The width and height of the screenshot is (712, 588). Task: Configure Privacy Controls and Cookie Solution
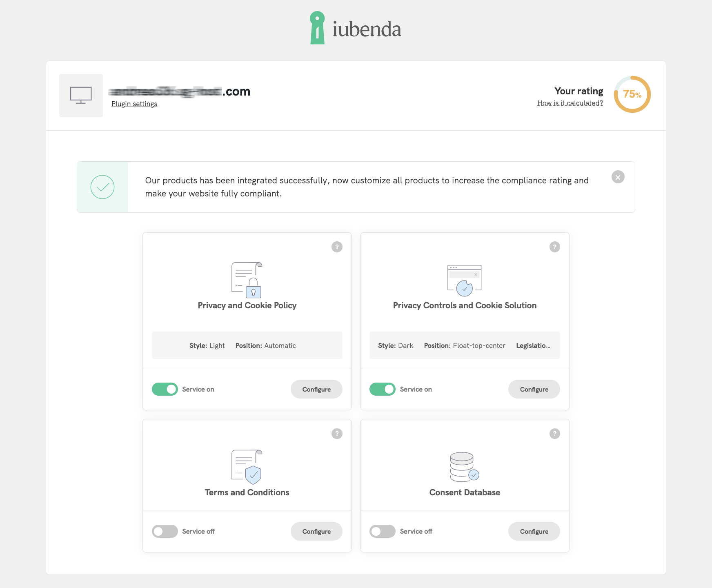pyautogui.click(x=534, y=389)
